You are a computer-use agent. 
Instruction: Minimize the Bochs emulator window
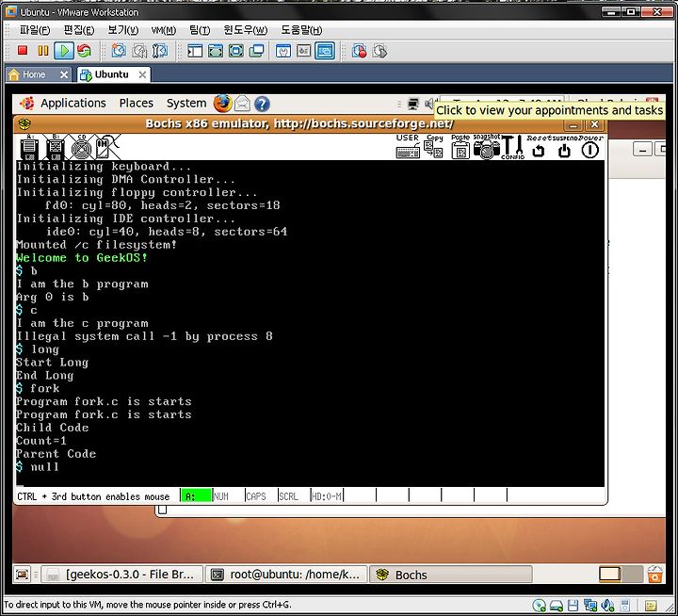point(573,125)
